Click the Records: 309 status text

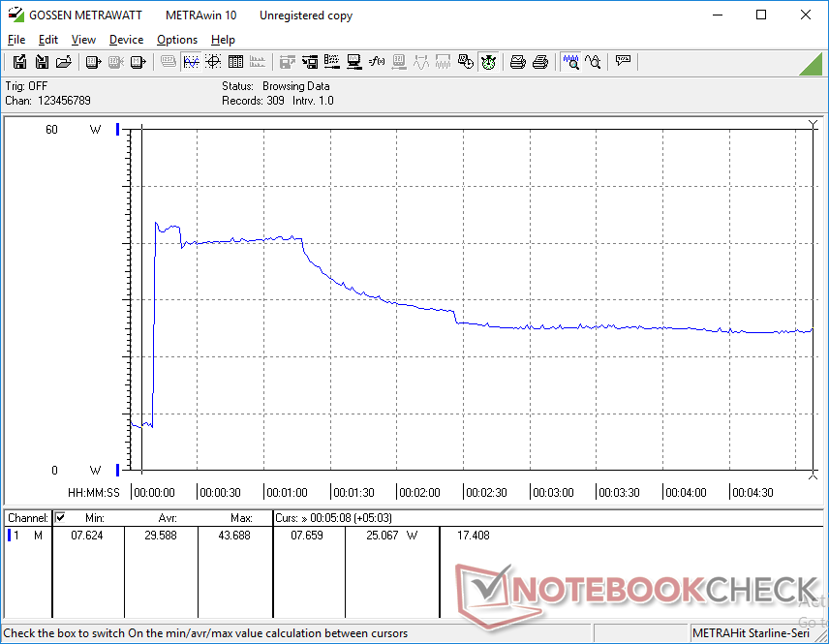click(x=253, y=101)
